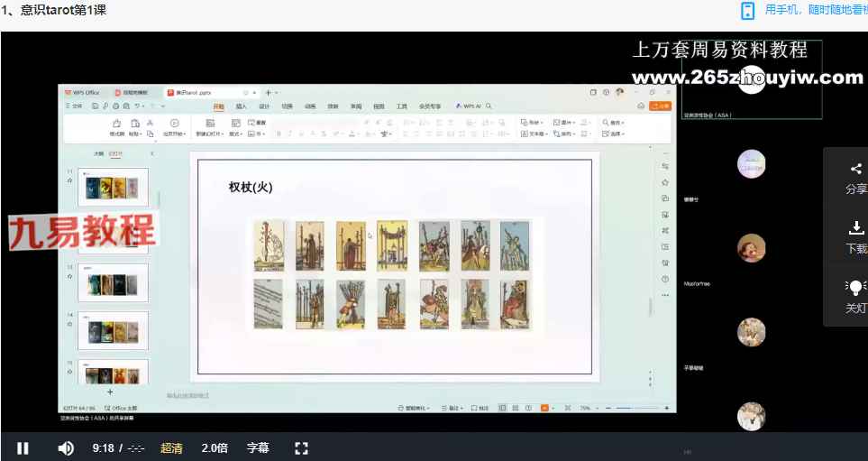868x461 pixels.
Task: Select slide 14 thumbnail in panel
Action: coord(113,330)
